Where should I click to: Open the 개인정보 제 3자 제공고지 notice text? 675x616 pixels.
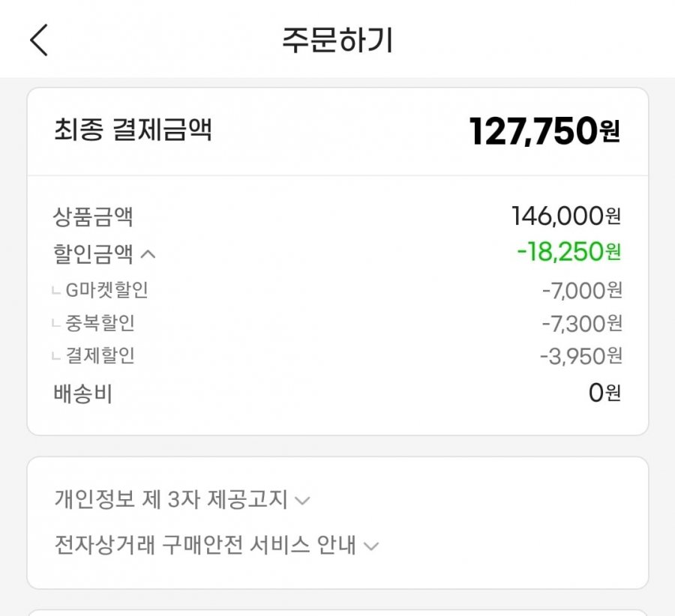(170, 499)
